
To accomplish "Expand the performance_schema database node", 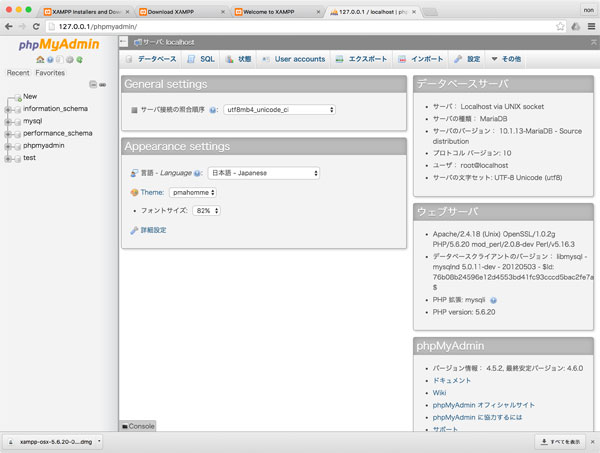I will point(8,134).
